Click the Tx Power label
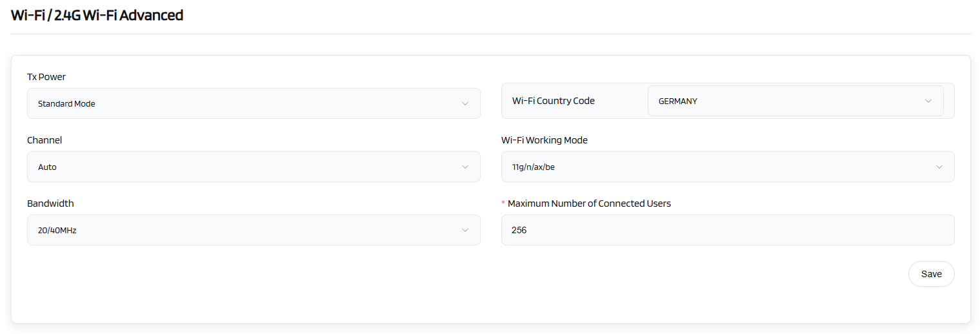Image resolution: width=980 pixels, height=334 pixels. pyautogui.click(x=46, y=77)
